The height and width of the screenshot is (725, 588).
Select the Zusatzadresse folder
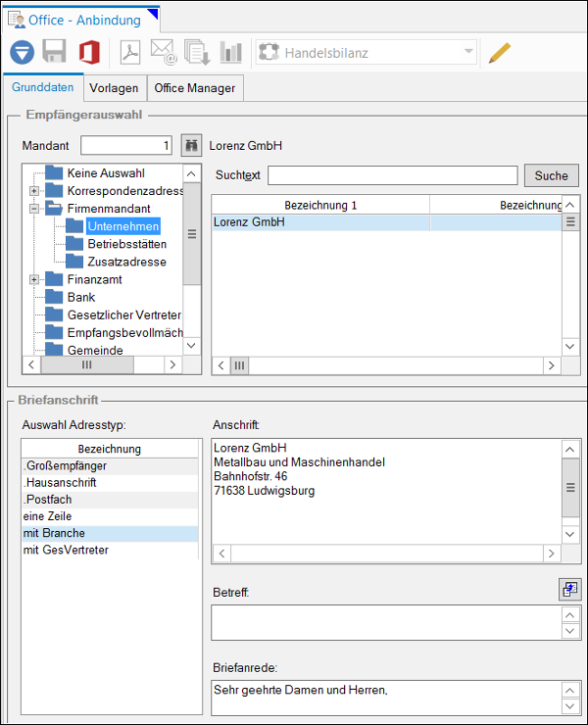point(126,262)
